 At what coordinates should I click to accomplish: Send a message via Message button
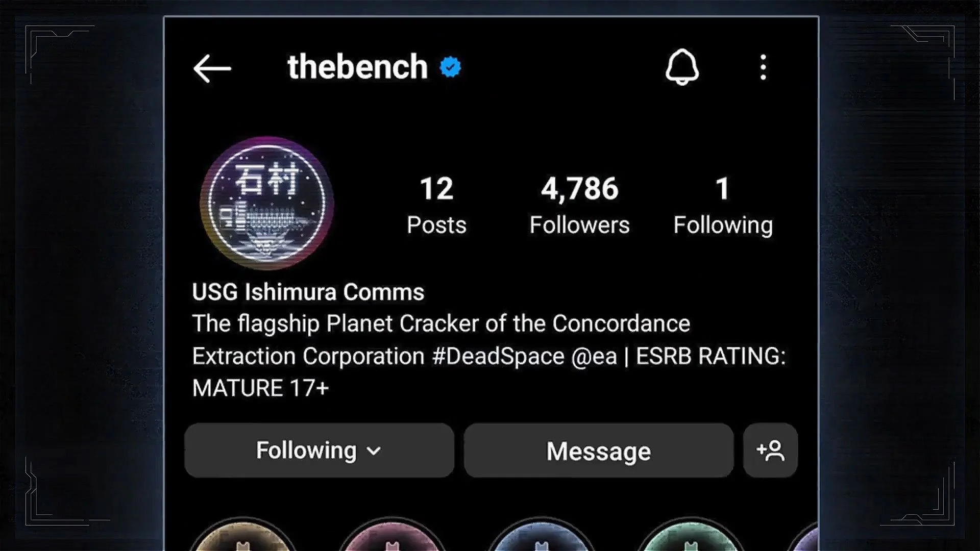(598, 450)
